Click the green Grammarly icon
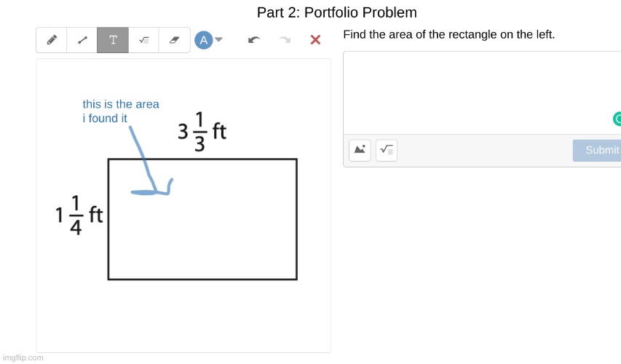Image resolution: width=621 pixels, height=364 pixels. (x=618, y=119)
